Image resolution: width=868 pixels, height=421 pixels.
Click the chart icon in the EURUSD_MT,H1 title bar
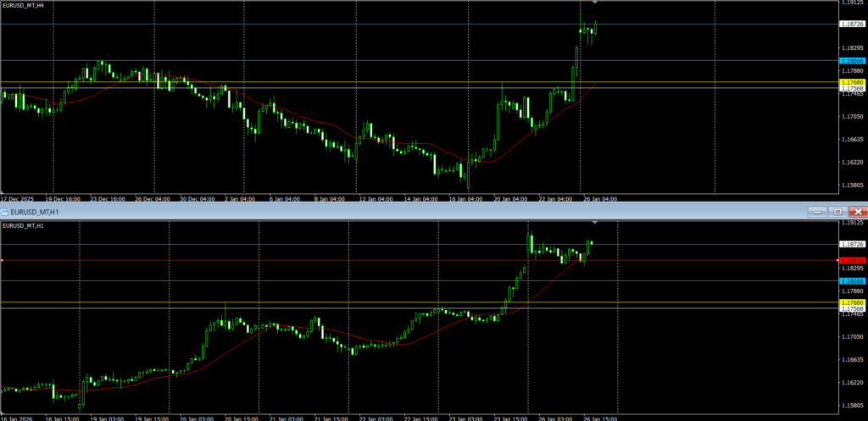pyautogui.click(x=6, y=211)
